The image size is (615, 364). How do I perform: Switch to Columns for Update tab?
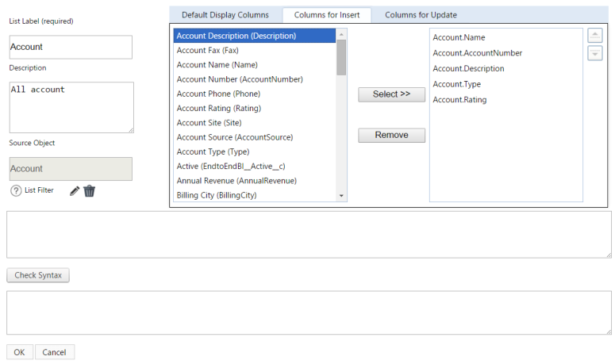click(x=421, y=15)
